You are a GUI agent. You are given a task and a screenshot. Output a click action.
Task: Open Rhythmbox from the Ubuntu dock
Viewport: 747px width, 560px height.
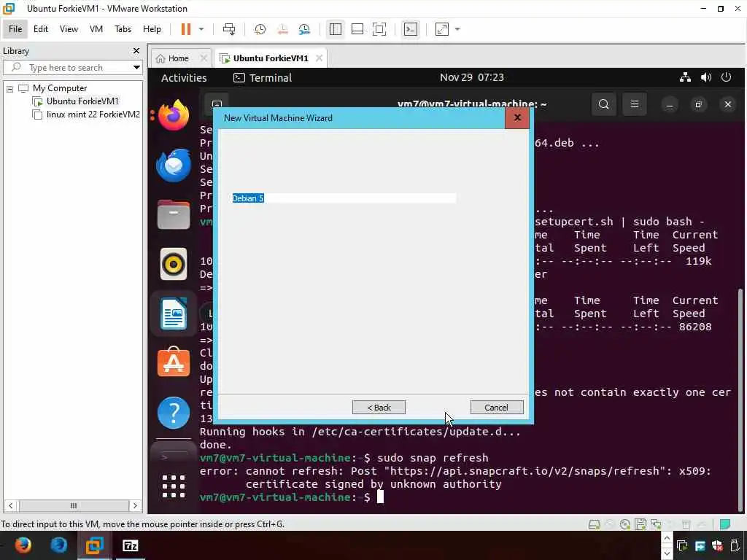pos(174,264)
